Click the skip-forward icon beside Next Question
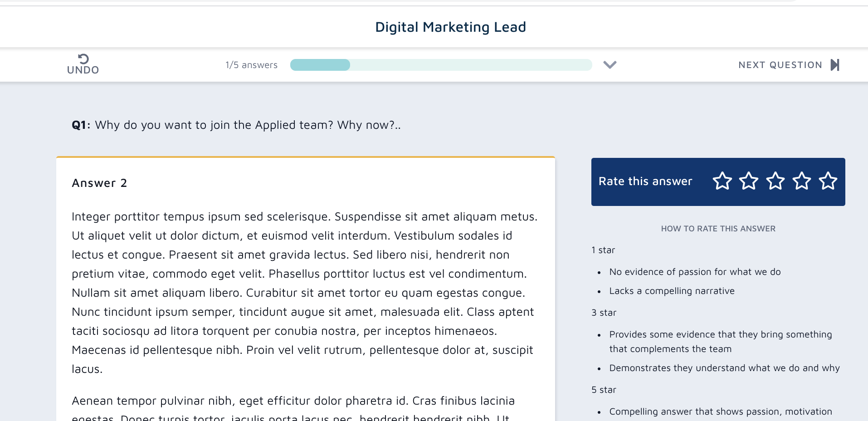Viewport: 868px width, 421px height. (x=835, y=65)
